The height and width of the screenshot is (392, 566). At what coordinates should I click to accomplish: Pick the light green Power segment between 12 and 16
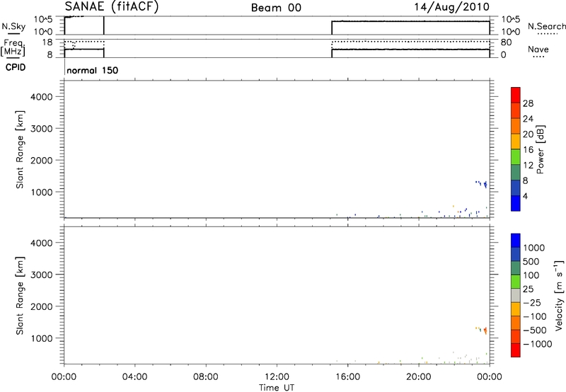[516, 157]
